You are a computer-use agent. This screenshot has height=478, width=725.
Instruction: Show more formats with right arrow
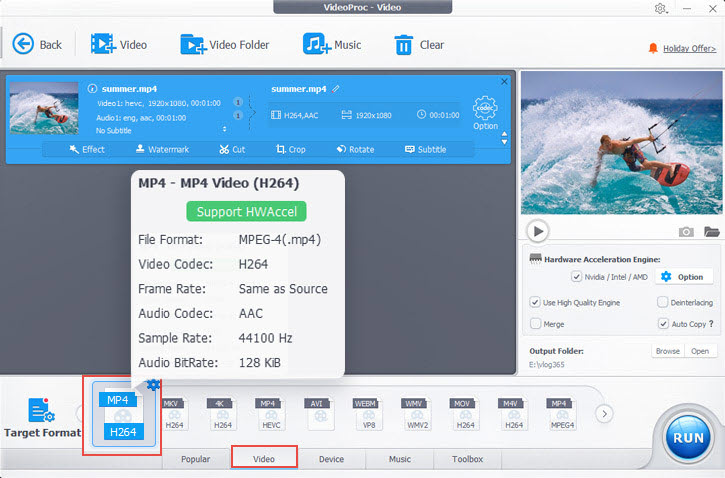click(604, 414)
